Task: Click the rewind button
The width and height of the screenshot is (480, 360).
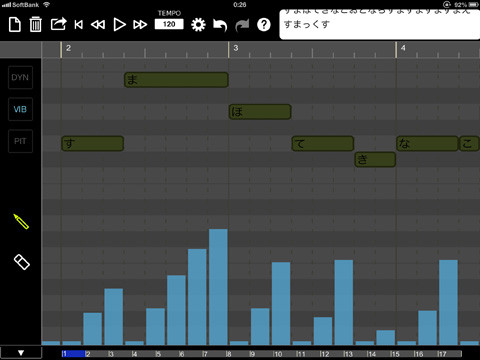Action: click(98, 25)
